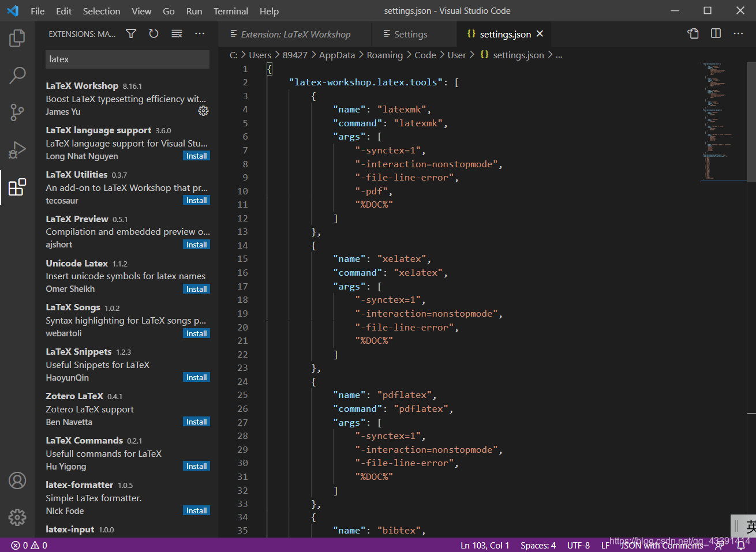
Task: Split the editor to the right
Action: 716,33
